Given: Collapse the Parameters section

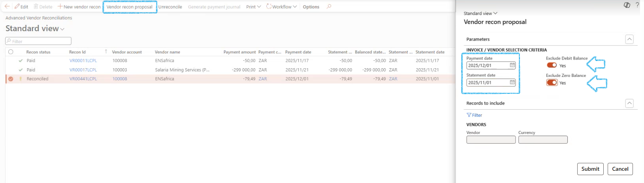Looking at the screenshot, I should coord(629,39).
